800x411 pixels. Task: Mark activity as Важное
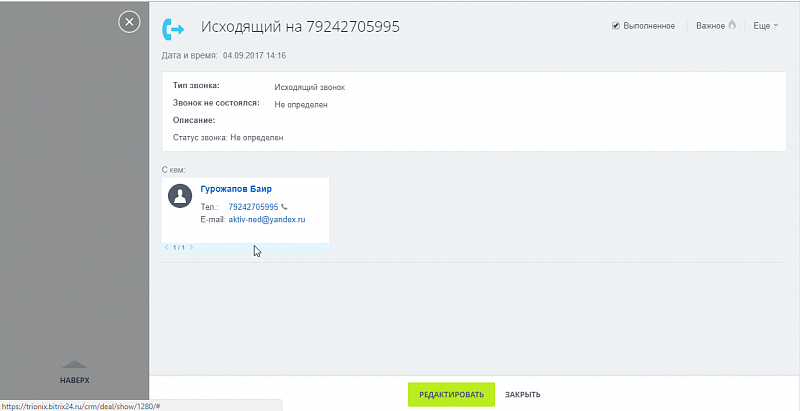tap(710, 26)
